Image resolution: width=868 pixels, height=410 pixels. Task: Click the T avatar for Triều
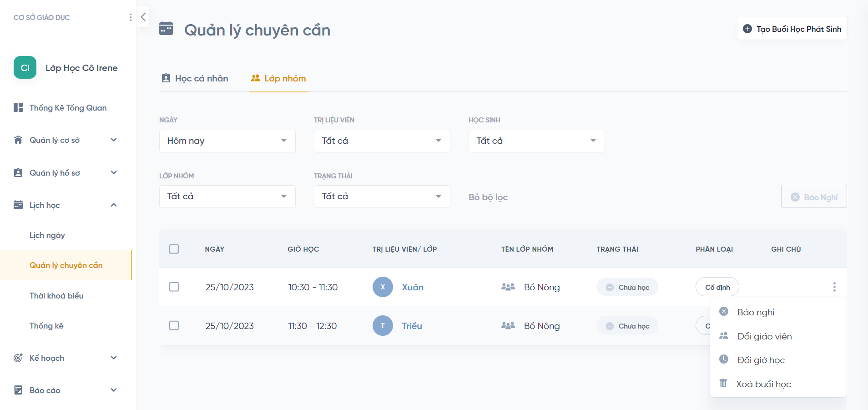pos(383,326)
